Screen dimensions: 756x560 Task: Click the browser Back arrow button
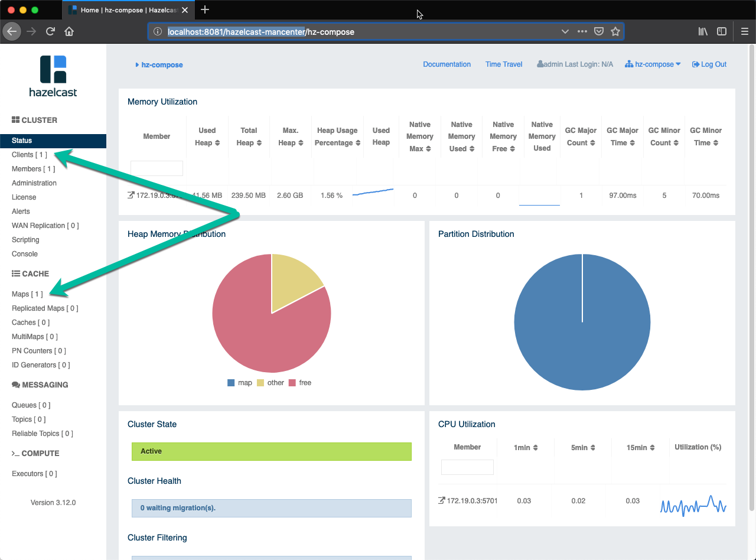coord(12,31)
